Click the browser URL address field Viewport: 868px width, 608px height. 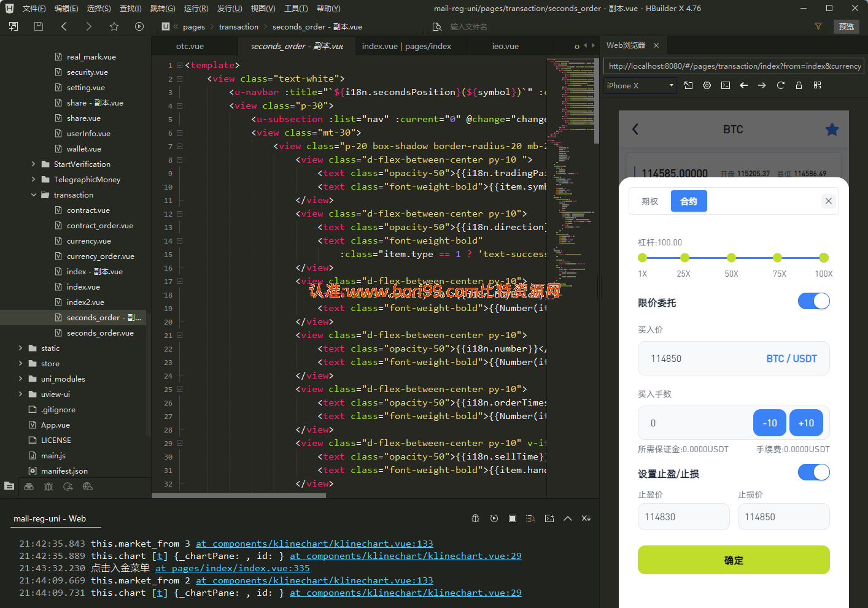[734, 66]
